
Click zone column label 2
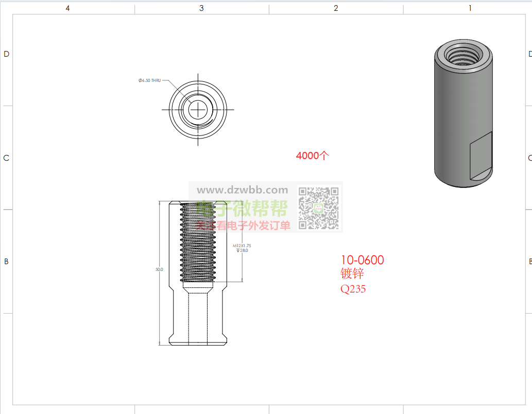point(336,8)
